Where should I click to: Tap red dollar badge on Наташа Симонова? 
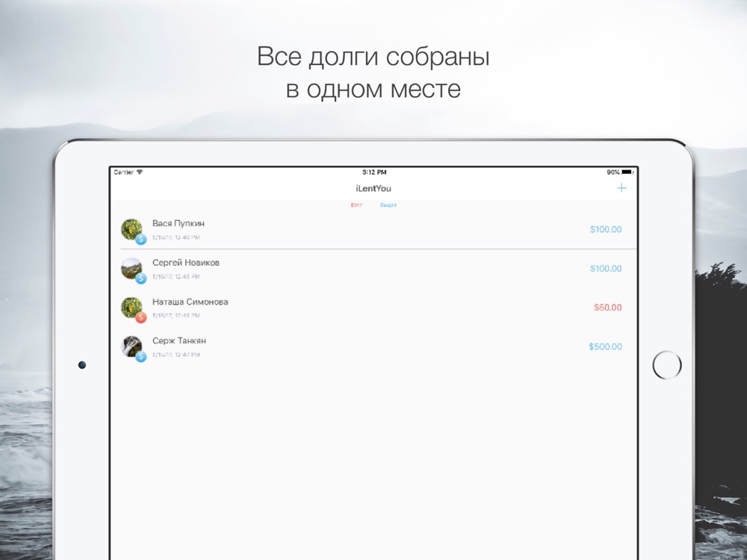[140, 317]
